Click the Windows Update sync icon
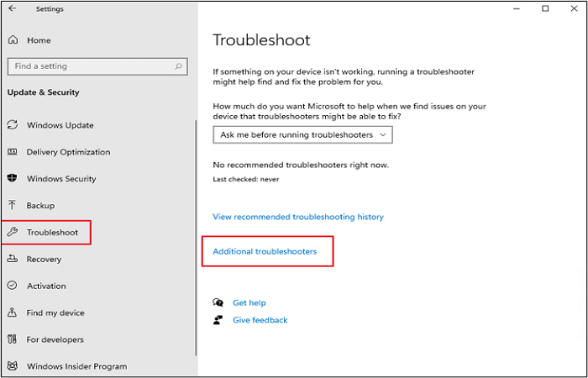The image size is (588, 378). point(13,125)
